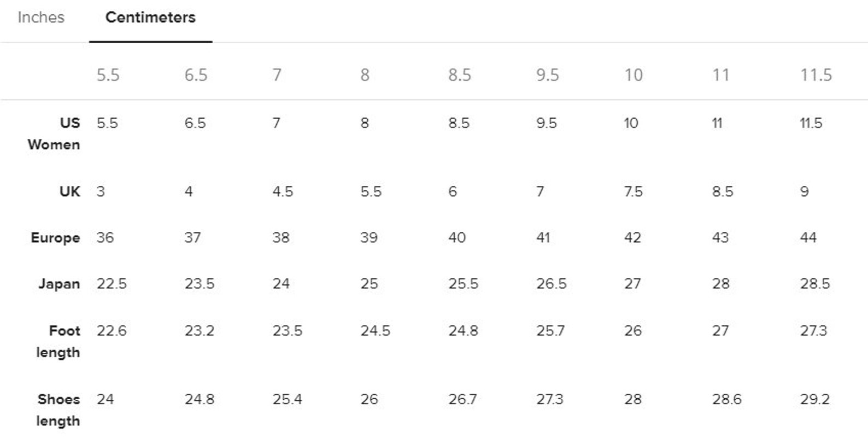
Task: Select Europe size 44 cell
Action: pos(808,237)
